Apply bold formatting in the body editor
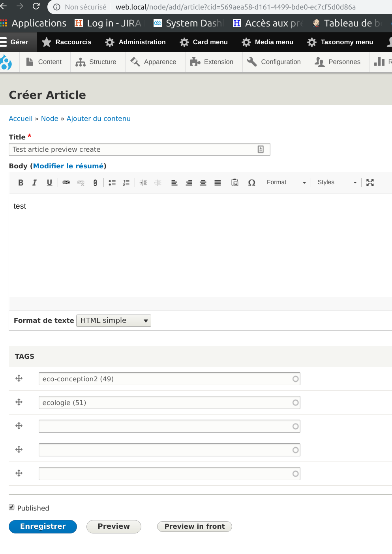The width and height of the screenshot is (392, 554). 21,183
